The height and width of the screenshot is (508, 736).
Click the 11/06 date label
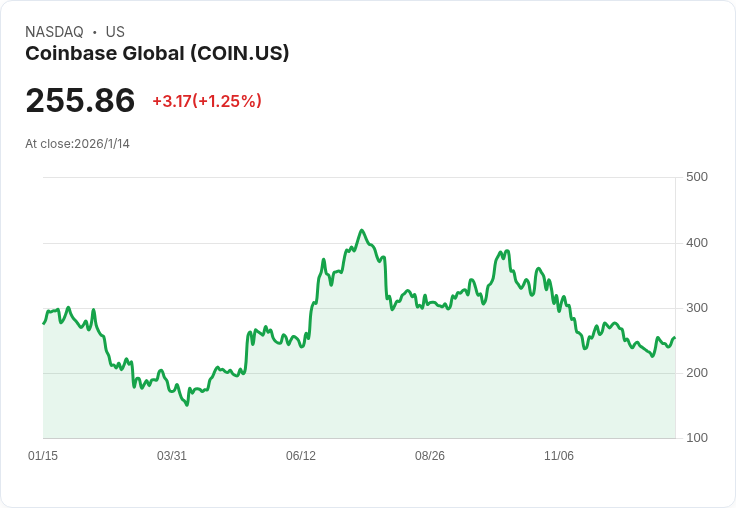coord(559,456)
